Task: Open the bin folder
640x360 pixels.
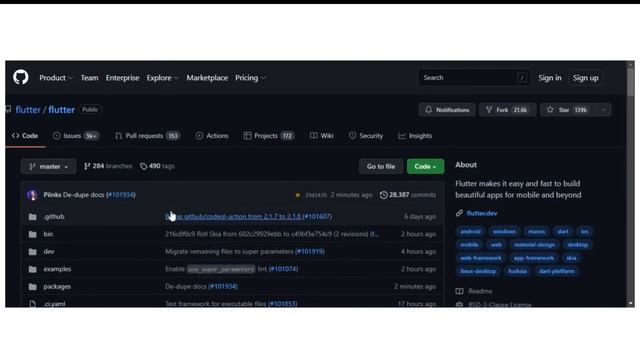Action: pyautogui.click(x=48, y=234)
